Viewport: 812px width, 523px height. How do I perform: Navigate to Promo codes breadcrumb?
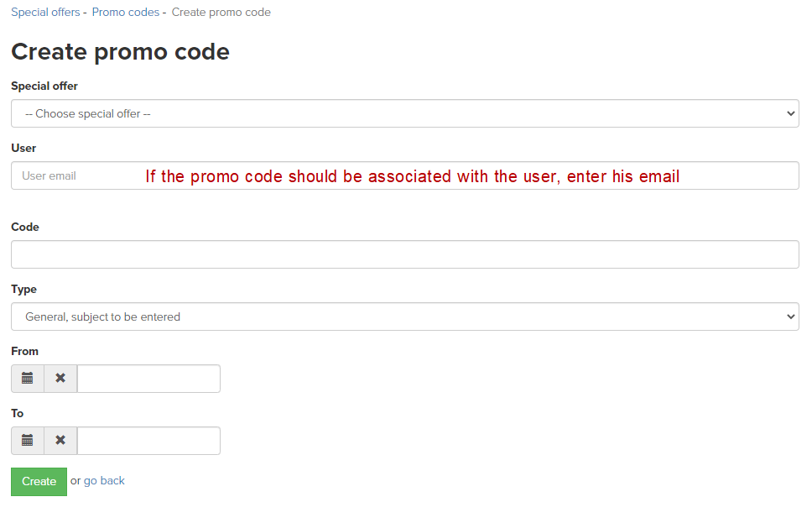click(126, 12)
